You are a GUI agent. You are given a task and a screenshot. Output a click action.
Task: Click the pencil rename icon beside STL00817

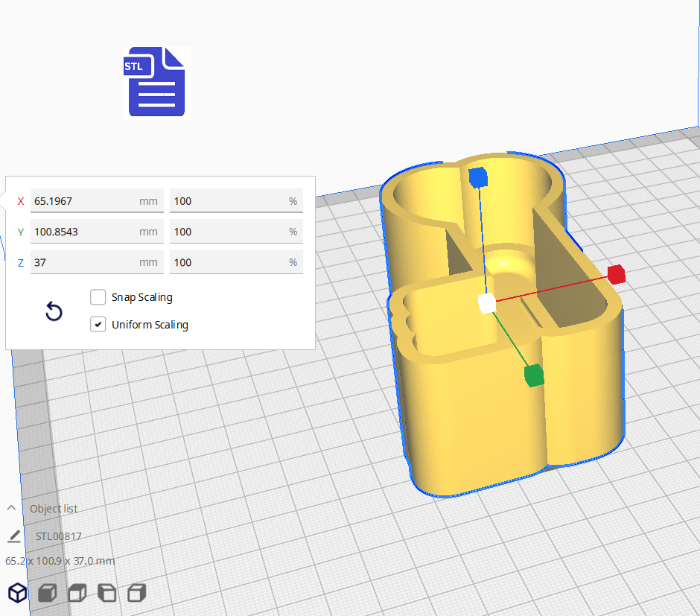14,536
